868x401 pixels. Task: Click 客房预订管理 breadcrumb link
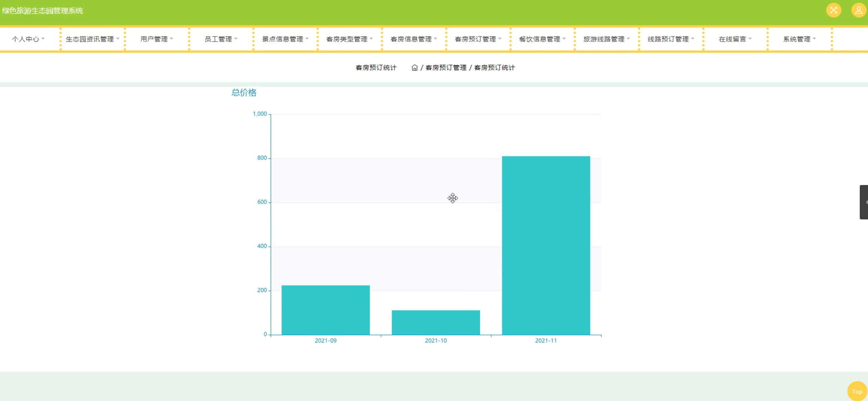[446, 68]
